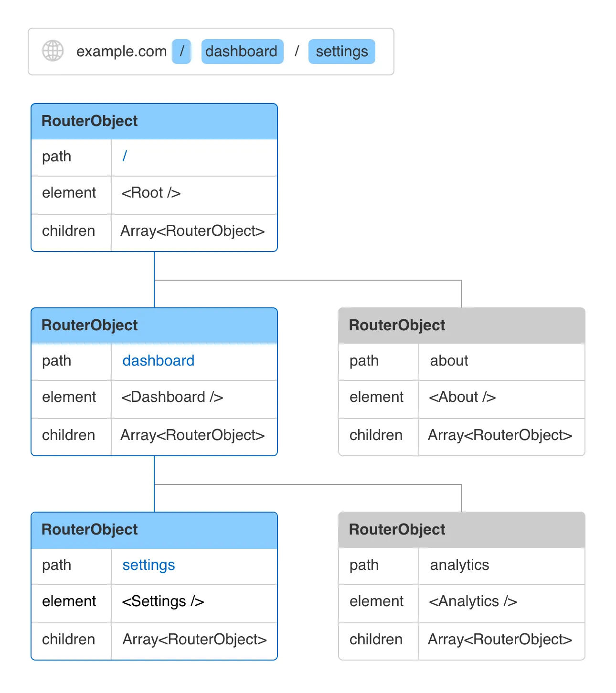Screen dimensions: 616x693
Task: Click the blue dashboard path value
Action: (x=158, y=361)
